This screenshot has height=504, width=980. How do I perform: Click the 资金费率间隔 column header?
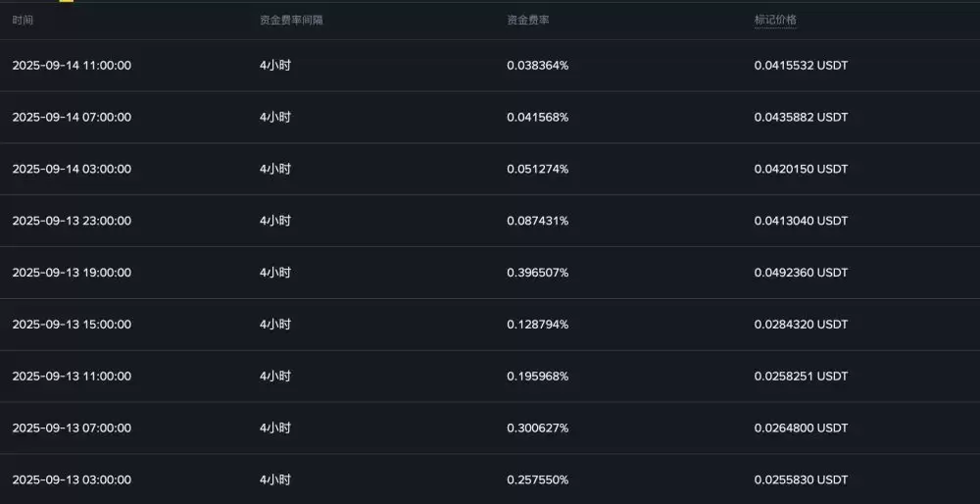pyautogui.click(x=290, y=21)
